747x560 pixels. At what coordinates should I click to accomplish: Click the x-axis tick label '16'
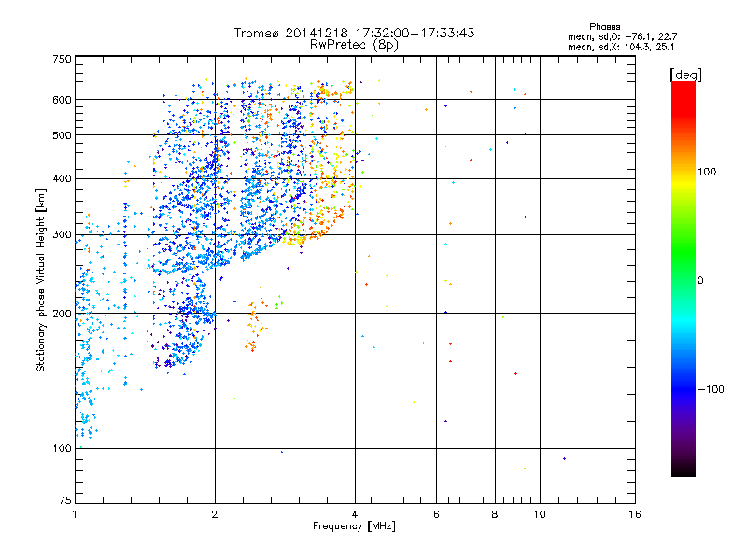635,514
